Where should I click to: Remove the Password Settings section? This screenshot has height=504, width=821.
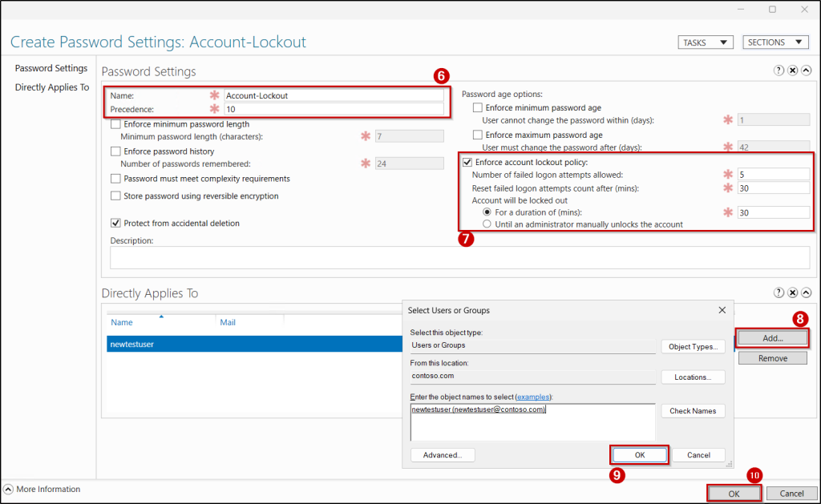click(792, 71)
